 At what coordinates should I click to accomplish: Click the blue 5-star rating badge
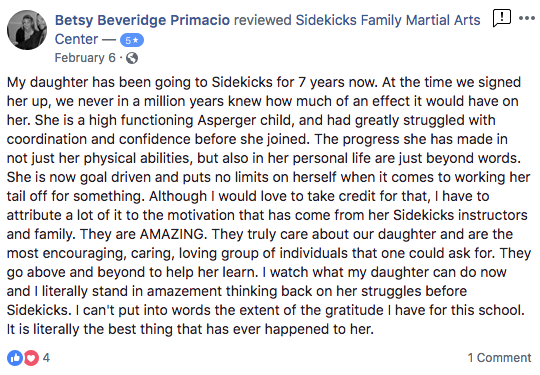(x=132, y=40)
